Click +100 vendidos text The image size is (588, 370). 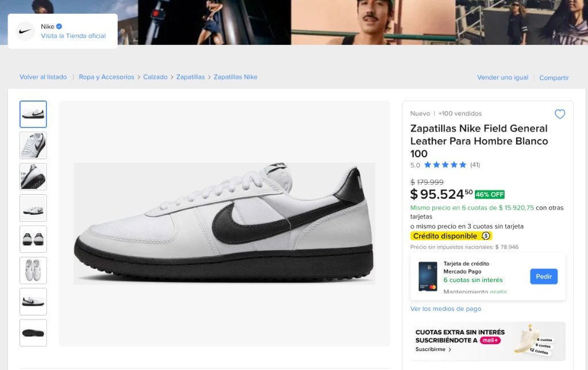[x=460, y=113]
